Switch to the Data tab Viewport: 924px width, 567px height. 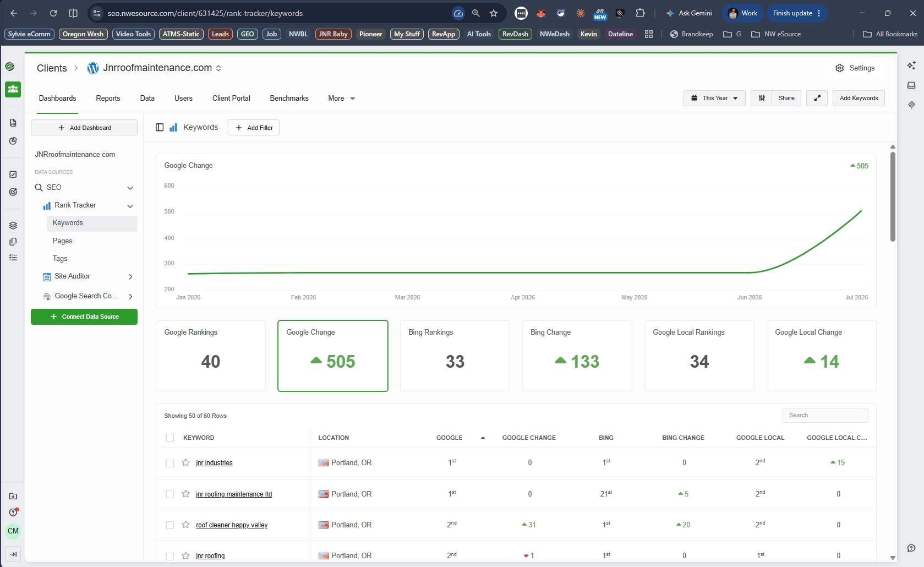coord(147,99)
